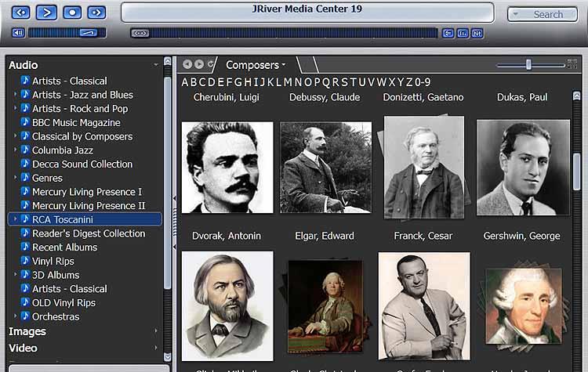The image size is (588, 372).
Task: Jump to letter M in alphabet bar
Action: [288, 82]
